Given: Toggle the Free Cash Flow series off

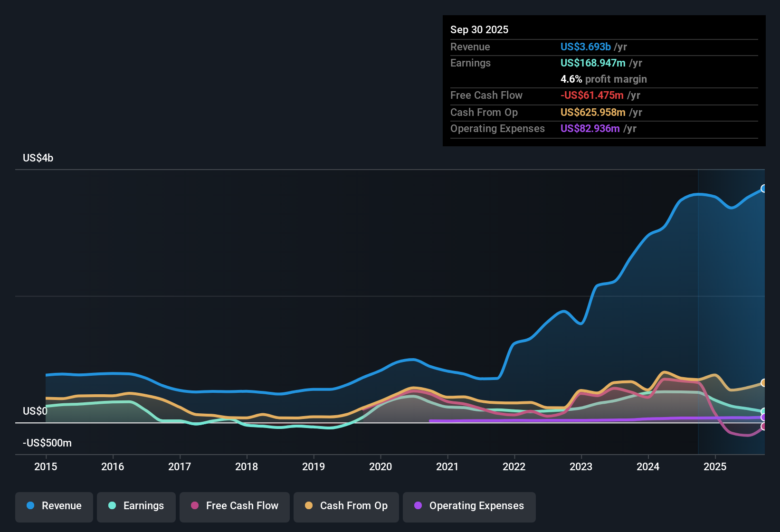Looking at the screenshot, I should click(x=234, y=506).
